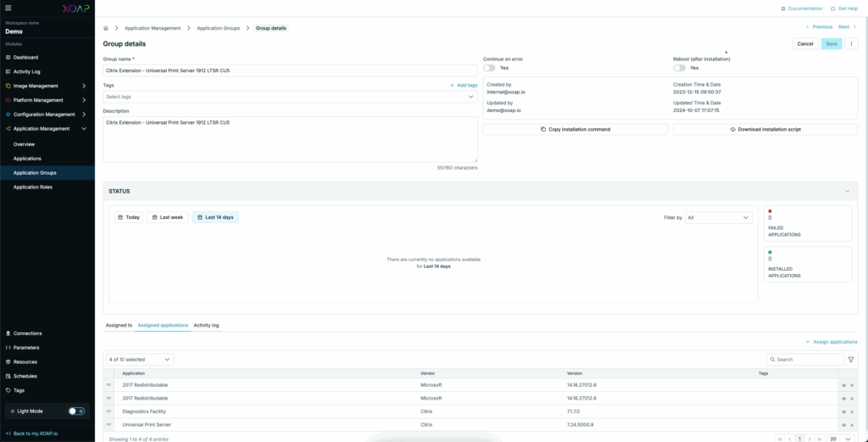868x442 pixels.
Task: Click the XOAP logo
Action: [x=75, y=8]
